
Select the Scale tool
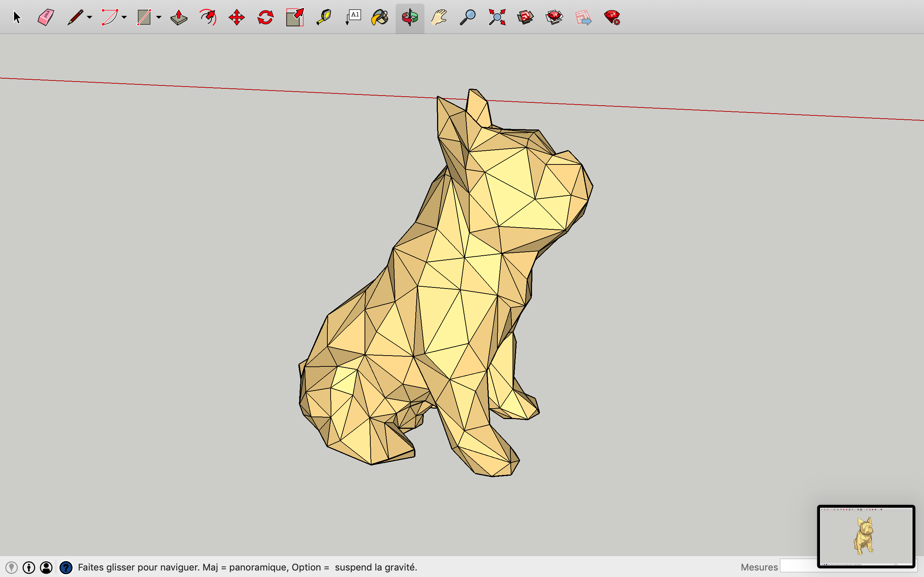click(295, 17)
